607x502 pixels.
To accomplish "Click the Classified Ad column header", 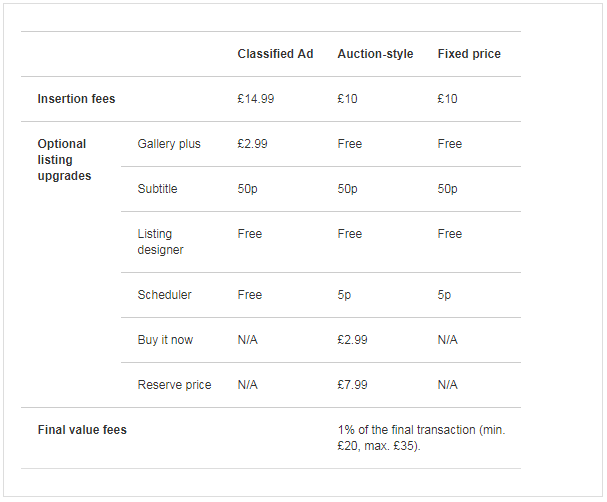I will pyautogui.click(x=275, y=54).
